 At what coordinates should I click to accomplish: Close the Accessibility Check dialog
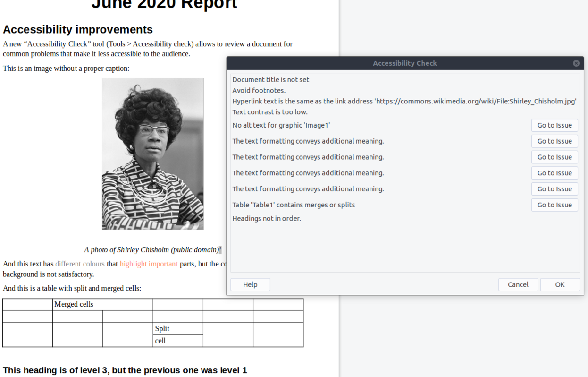tap(576, 63)
